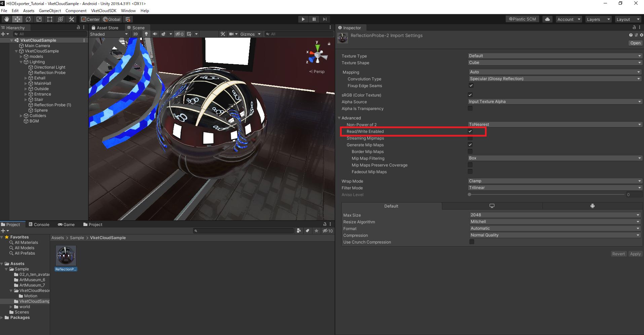Disable the Read/Write Enabled checkbox

point(470,131)
